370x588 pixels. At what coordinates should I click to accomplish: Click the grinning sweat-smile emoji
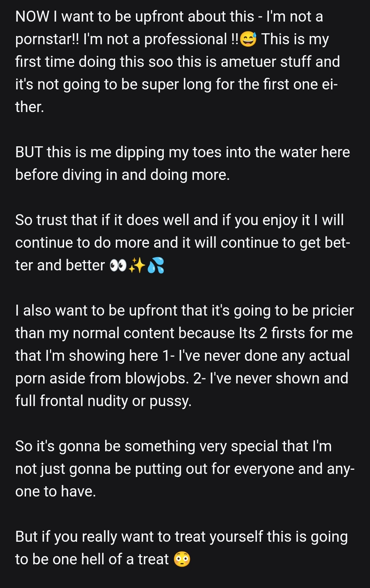click(x=248, y=39)
